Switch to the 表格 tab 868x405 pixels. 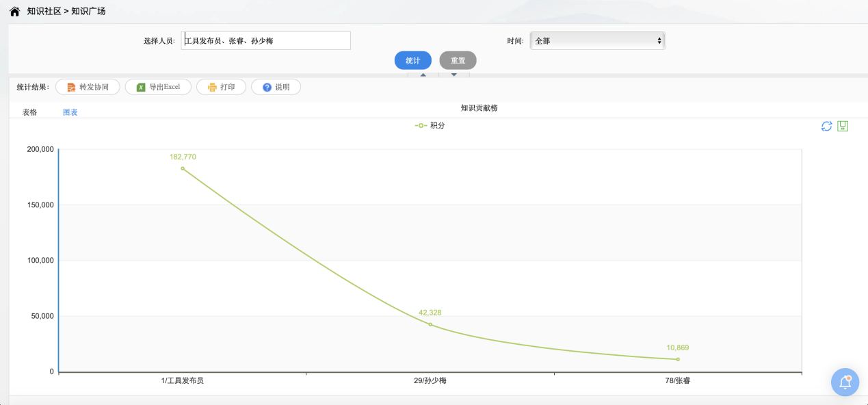click(29, 111)
